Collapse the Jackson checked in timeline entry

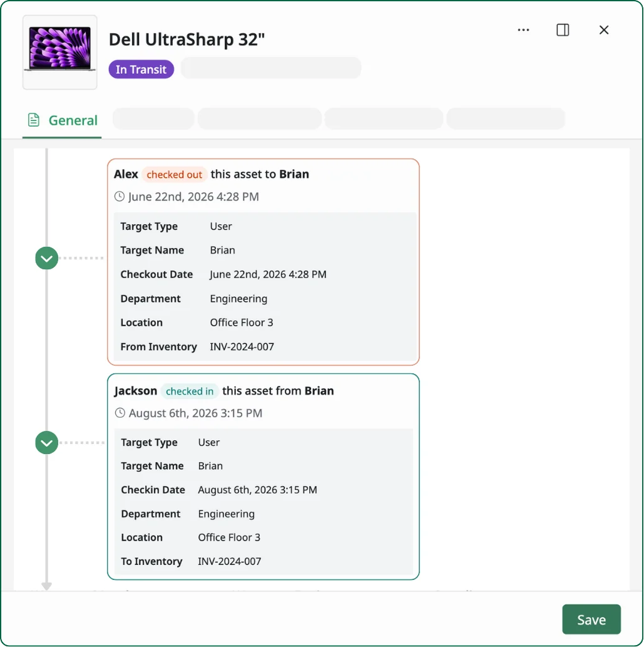tap(46, 443)
